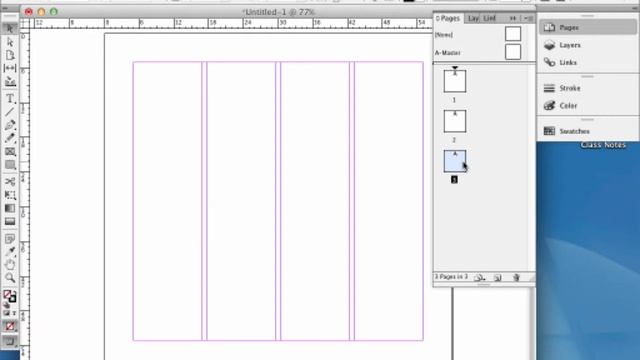This screenshot has width=640, height=360.
Task: Open the Color panel from dock
Action: coord(588,106)
